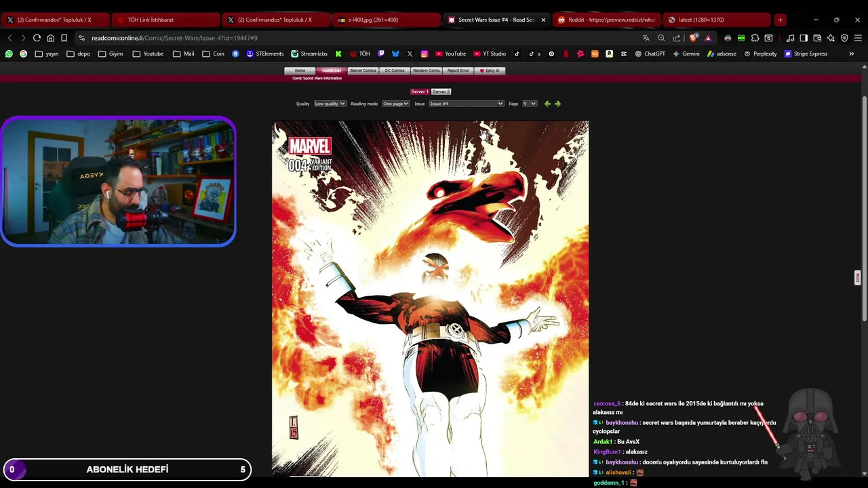Open the Quality dropdown showing Low quality

click(x=330, y=104)
